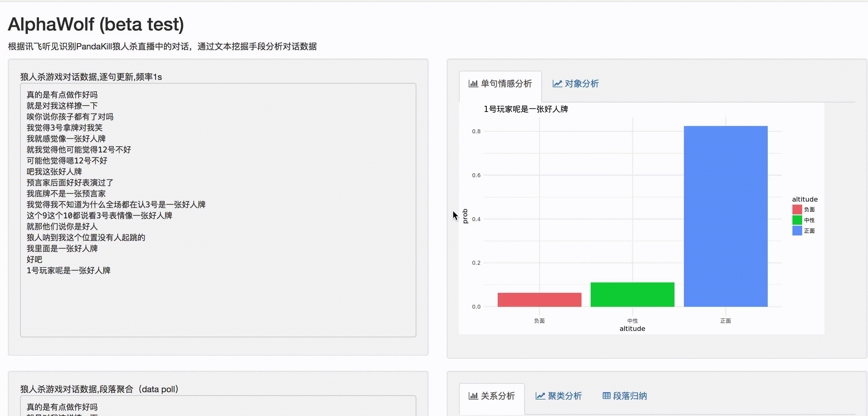
Task: Open the 聚类分析 tab
Action: 559,396
